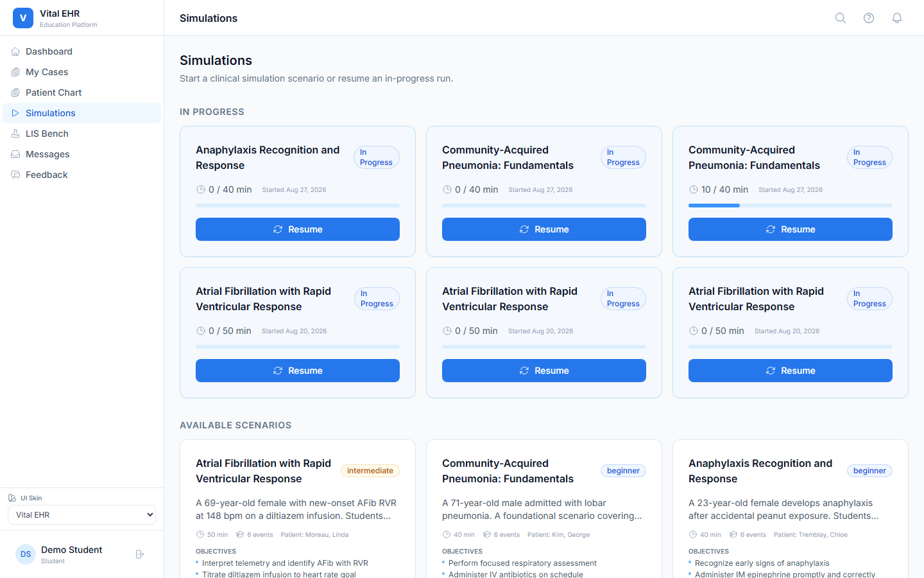Image resolution: width=924 pixels, height=578 pixels.
Task: Click In Progress badge on Anaphylaxis card
Action: 377,157
